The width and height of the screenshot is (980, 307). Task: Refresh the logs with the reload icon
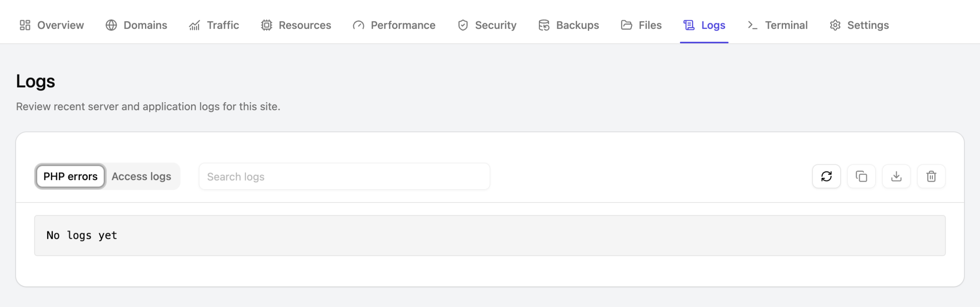(826, 176)
